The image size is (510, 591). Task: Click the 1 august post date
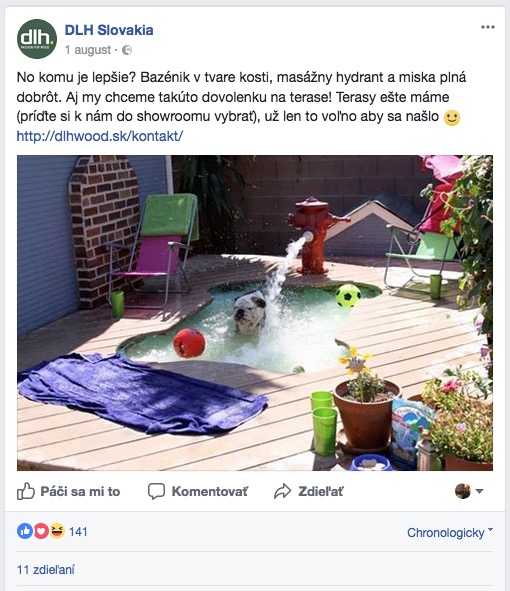(x=88, y=50)
